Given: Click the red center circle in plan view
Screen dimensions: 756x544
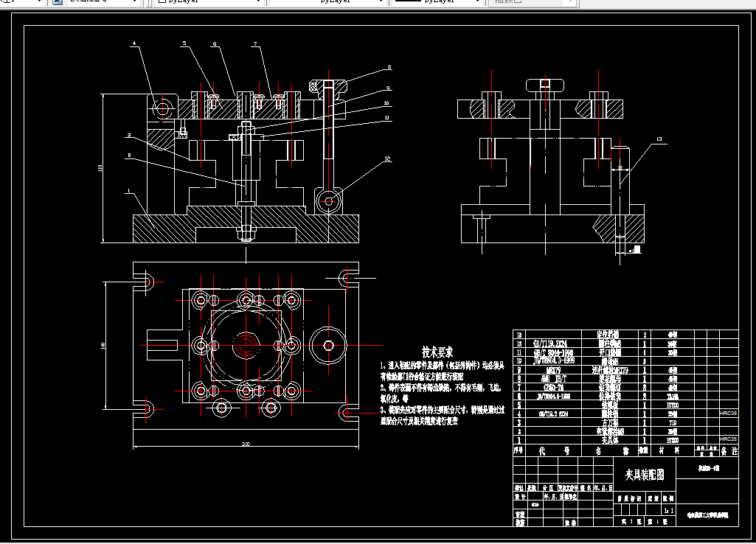Looking at the screenshot, I should click(x=246, y=346).
